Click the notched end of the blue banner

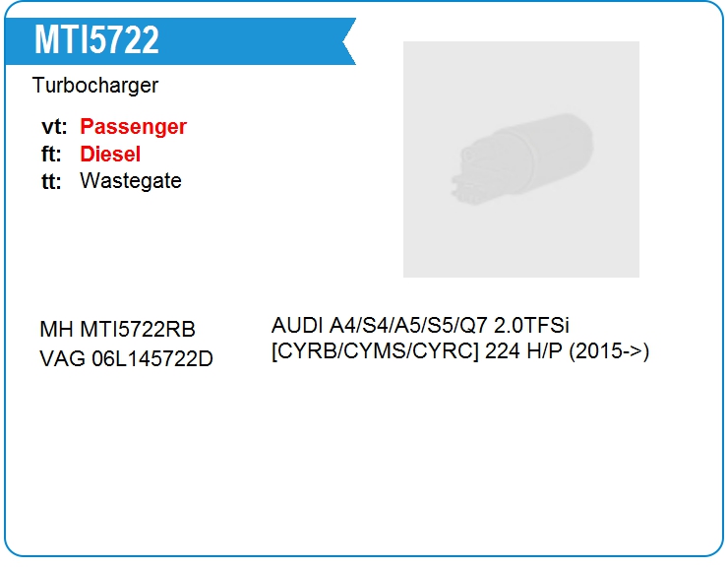click(x=344, y=41)
